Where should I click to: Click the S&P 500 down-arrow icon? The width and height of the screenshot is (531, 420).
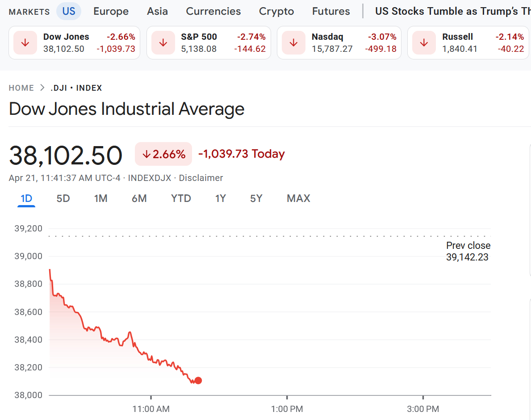(x=163, y=43)
